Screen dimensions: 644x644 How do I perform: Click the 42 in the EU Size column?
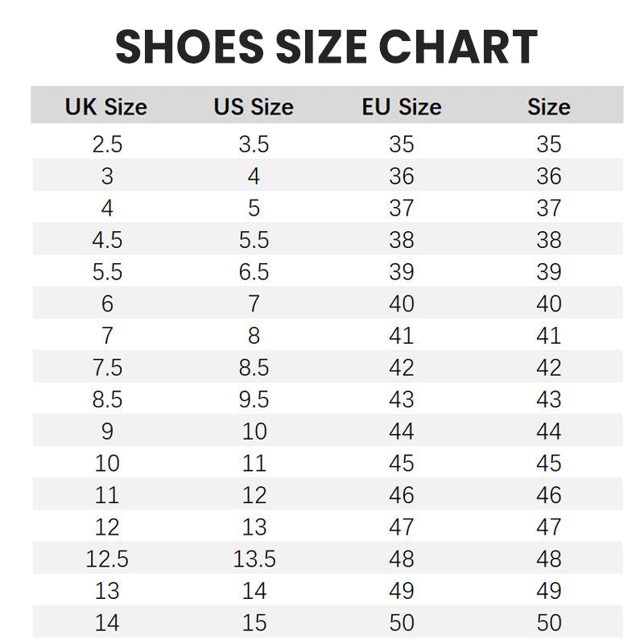pyautogui.click(x=401, y=368)
